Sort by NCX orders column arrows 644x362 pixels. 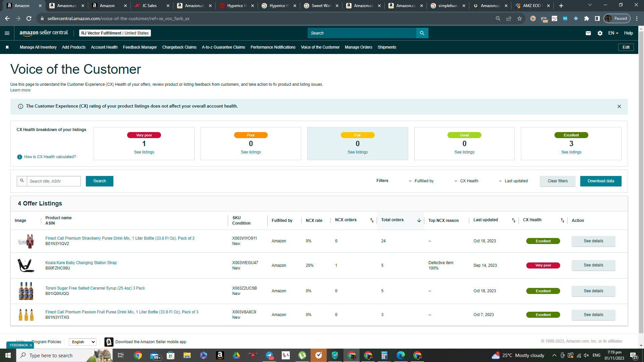coord(372,220)
